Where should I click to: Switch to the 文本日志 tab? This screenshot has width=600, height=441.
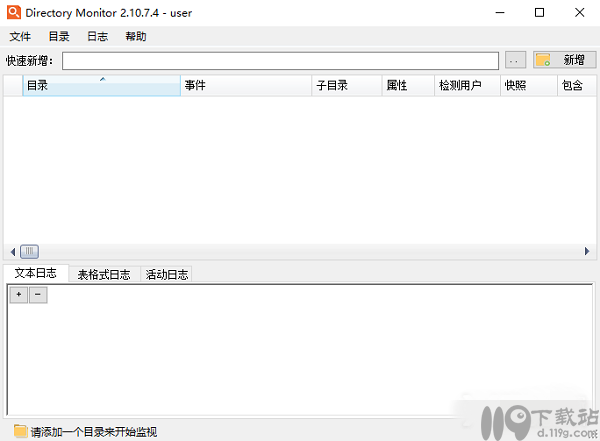tap(36, 273)
